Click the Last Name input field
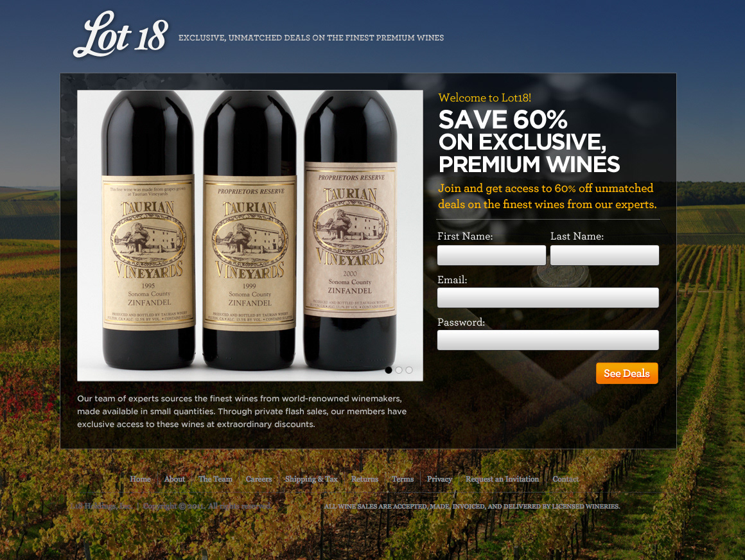The height and width of the screenshot is (560, 745). [604, 255]
